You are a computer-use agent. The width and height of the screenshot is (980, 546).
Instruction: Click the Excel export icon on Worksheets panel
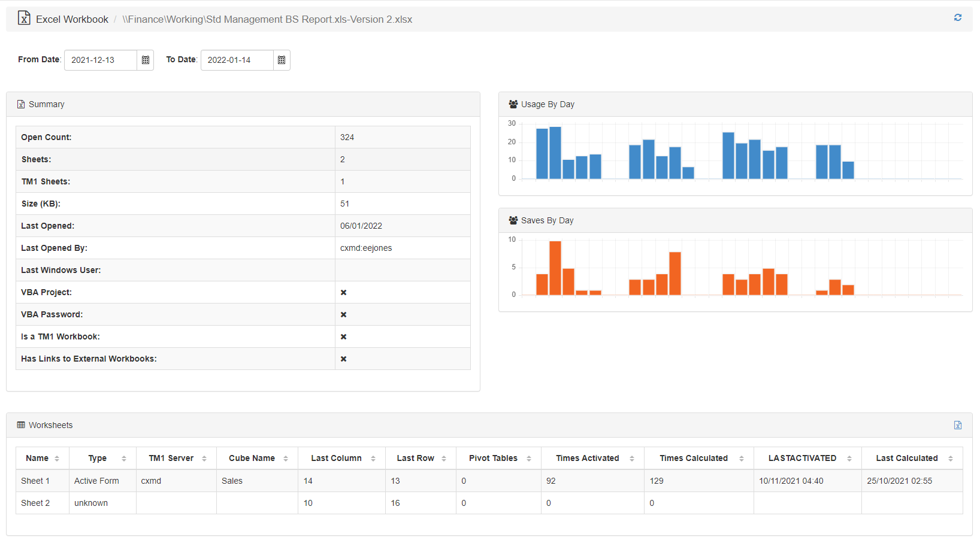pos(958,425)
